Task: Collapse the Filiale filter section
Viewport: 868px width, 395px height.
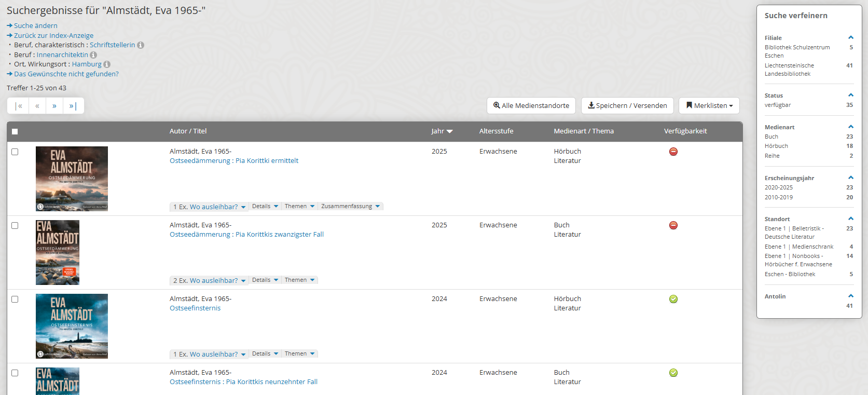Action: coord(851,37)
